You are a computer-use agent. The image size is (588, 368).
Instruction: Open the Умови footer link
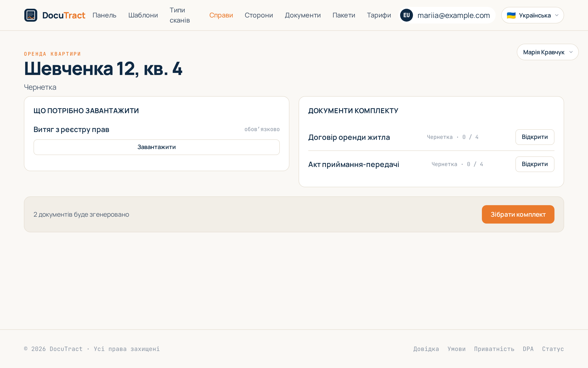(x=457, y=349)
